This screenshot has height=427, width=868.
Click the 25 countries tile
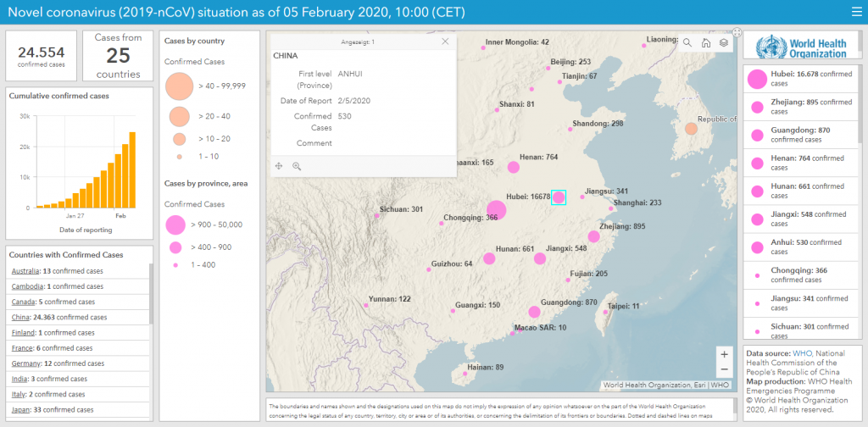pyautogui.click(x=118, y=56)
